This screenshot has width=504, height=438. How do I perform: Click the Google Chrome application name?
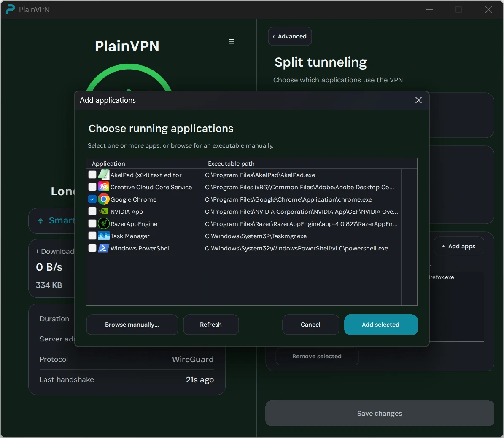[x=133, y=199]
